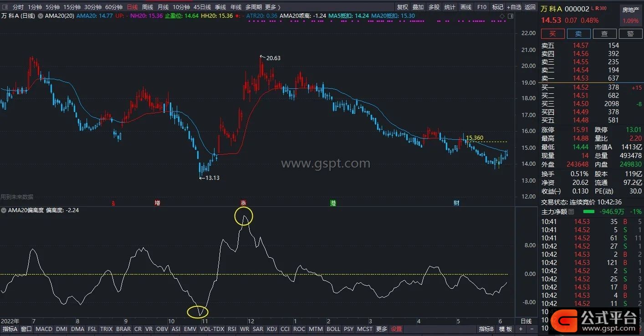644x336 pixels.
Task: Select the 日线 daily period
Action: 132,7
